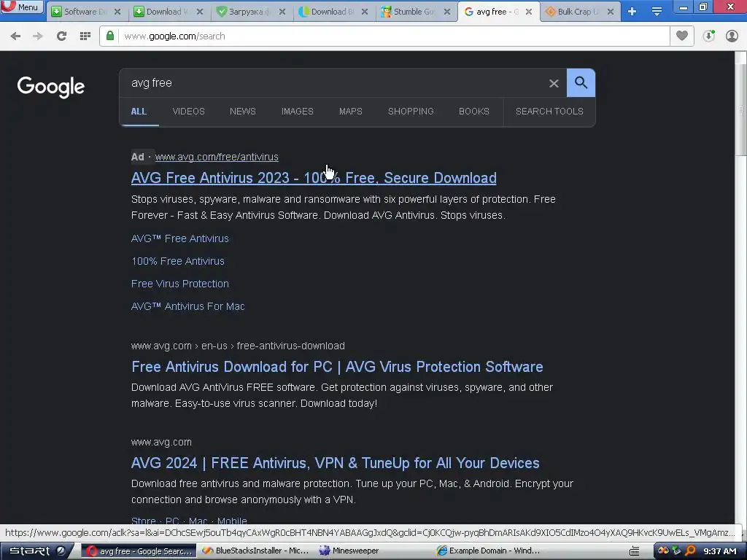This screenshot has height=560, width=747.
Task: Open the user account icon
Action: point(732,36)
